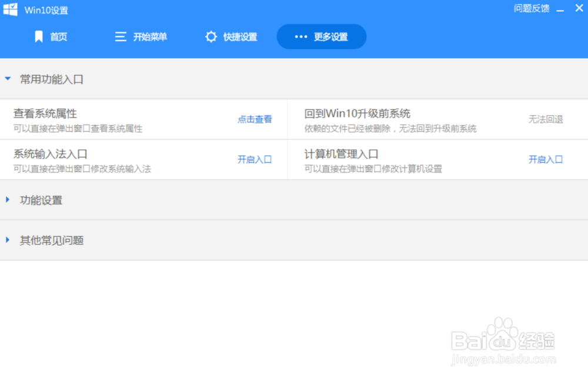Select the 更多设置 tab

[x=322, y=37]
